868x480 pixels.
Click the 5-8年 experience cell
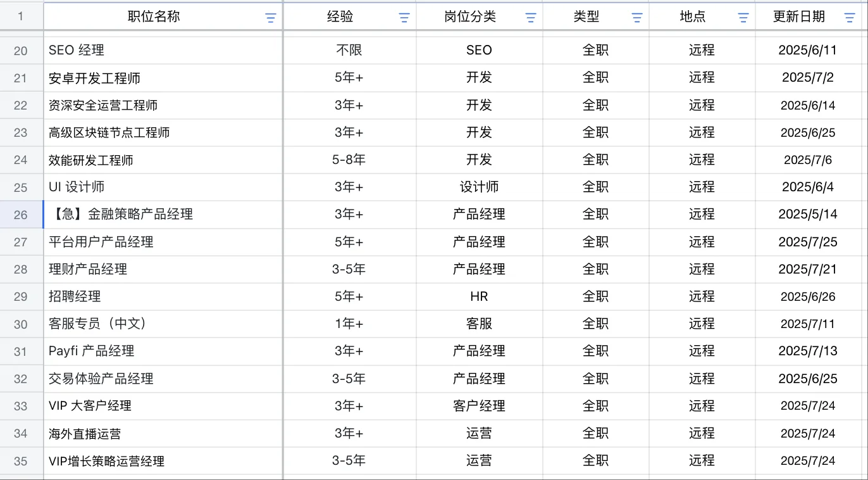350,160
